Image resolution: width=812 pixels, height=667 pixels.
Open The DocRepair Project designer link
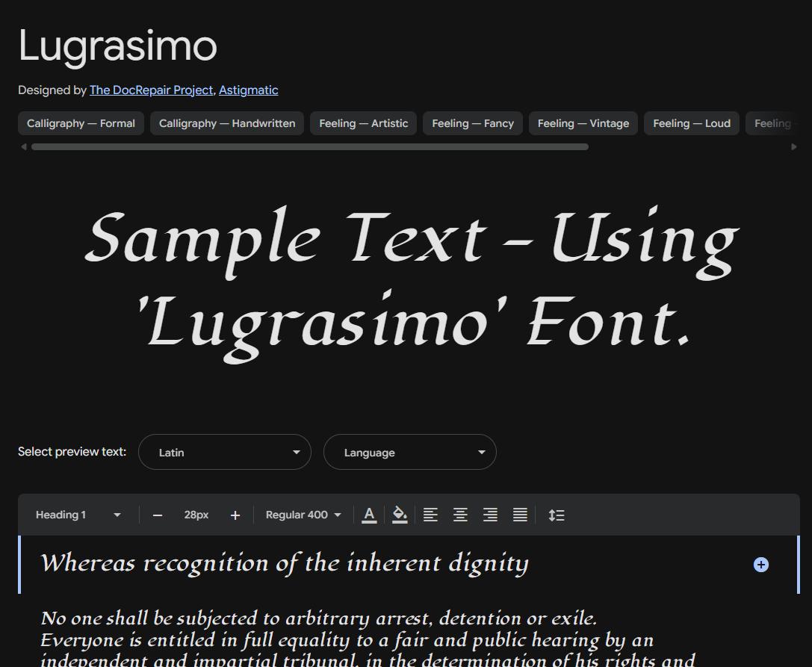click(x=151, y=90)
